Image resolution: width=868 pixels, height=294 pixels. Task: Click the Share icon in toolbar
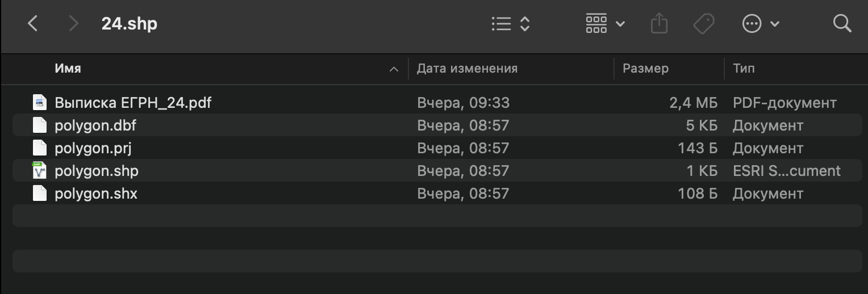click(659, 24)
